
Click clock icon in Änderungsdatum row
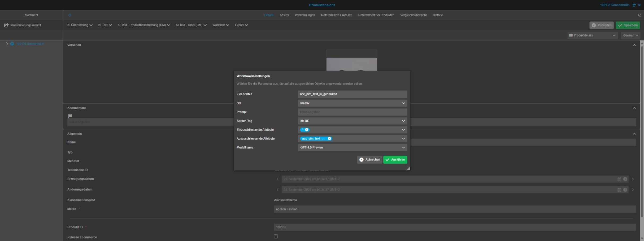click(625, 190)
